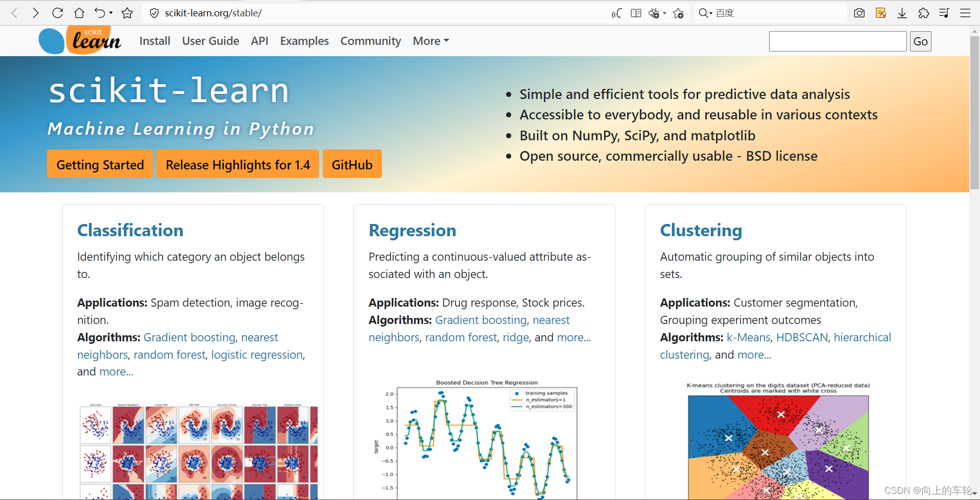The width and height of the screenshot is (980, 500).
Task: Open the Examples nav item
Action: 304,41
